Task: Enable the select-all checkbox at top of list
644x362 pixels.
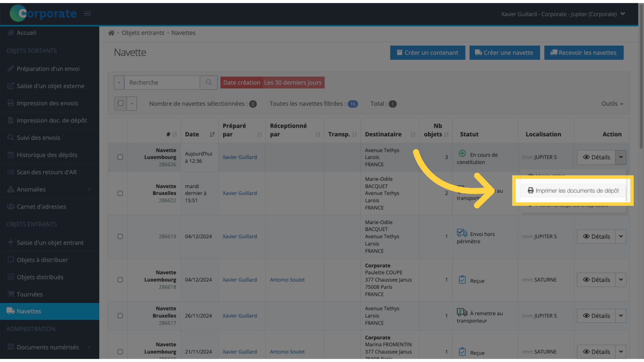Action: 120,104
